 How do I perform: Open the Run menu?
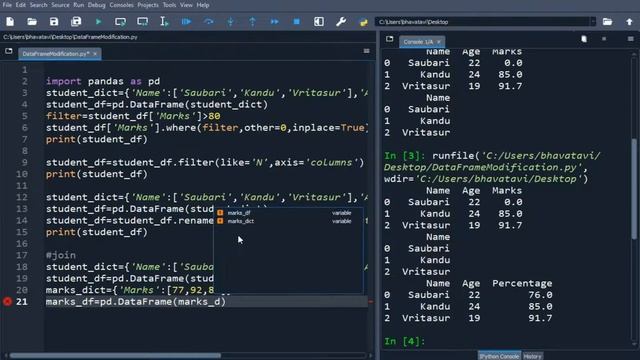coord(78,5)
